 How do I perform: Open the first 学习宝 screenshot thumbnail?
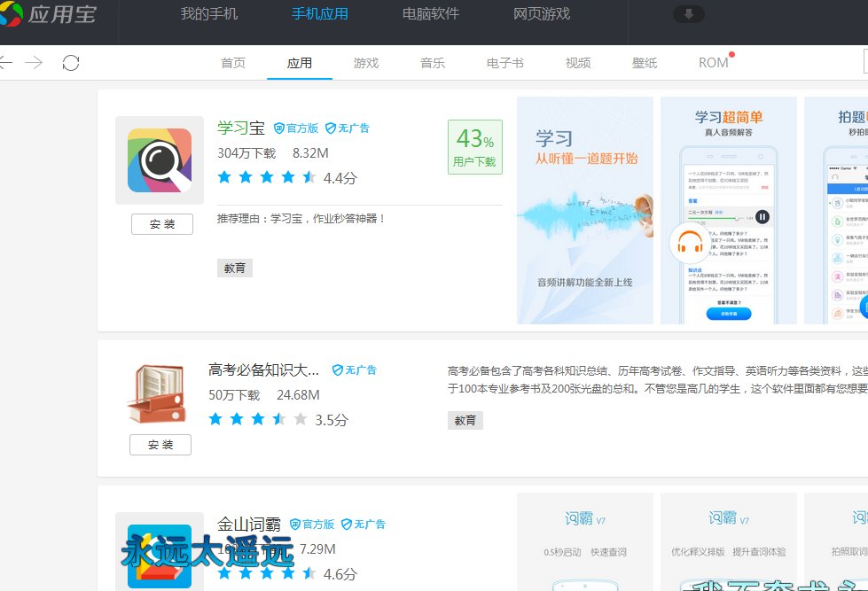click(584, 210)
